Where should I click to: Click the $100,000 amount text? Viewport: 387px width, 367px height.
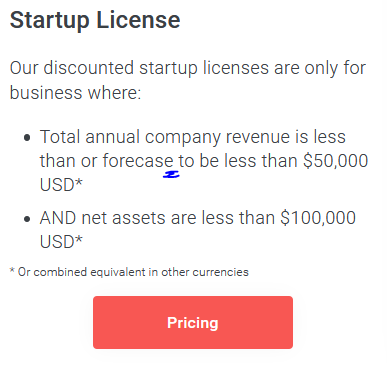pyautogui.click(x=318, y=218)
